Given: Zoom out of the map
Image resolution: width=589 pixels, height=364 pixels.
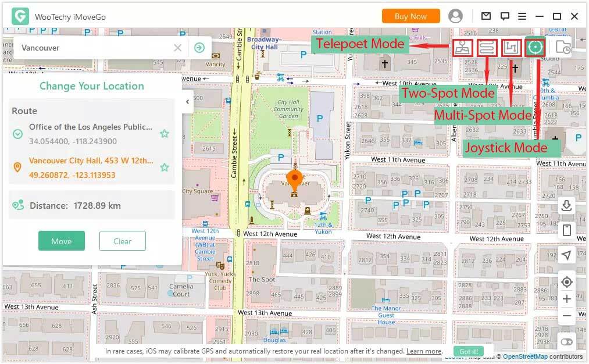Looking at the screenshot, I should (566, 316).
